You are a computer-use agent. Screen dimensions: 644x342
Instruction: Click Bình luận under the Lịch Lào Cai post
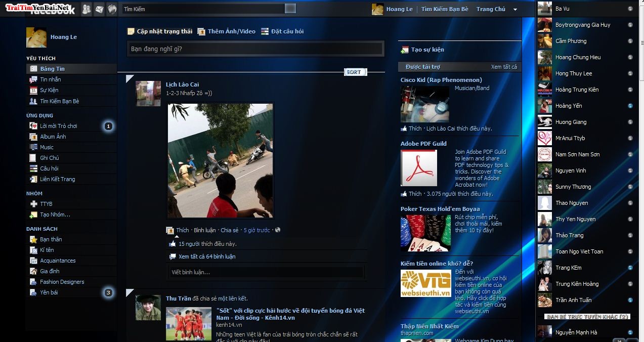[x=205, y=230]
